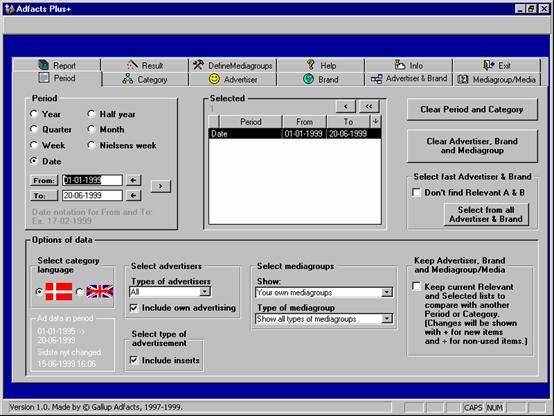
Task: Switch to the Result tab
Action: [145, 65]
